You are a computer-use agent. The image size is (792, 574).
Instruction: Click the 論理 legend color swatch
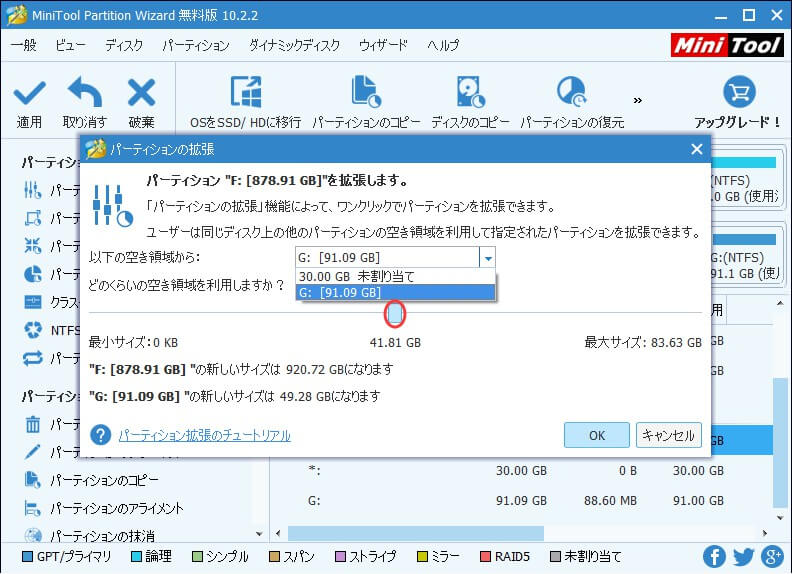pos(136,556)
